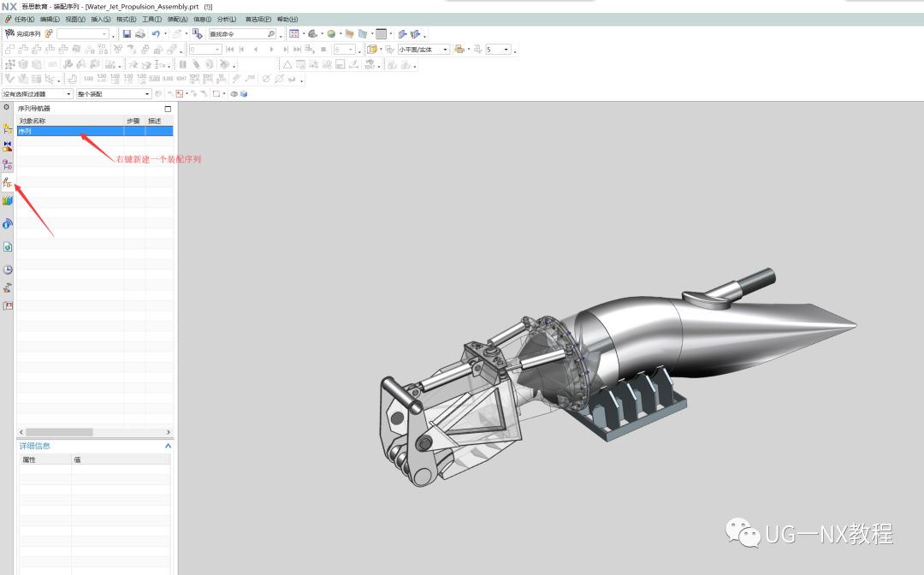
Task: Click the Save floppy disk icon
Action: 127,34
